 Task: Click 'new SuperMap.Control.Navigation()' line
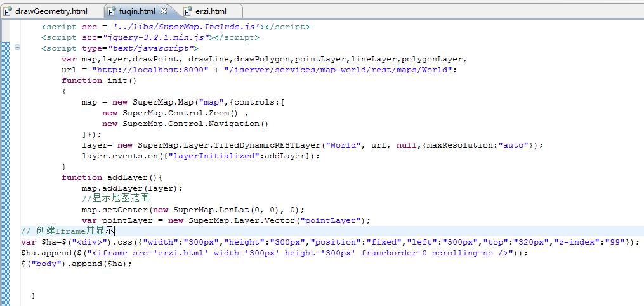pos(185,124)
